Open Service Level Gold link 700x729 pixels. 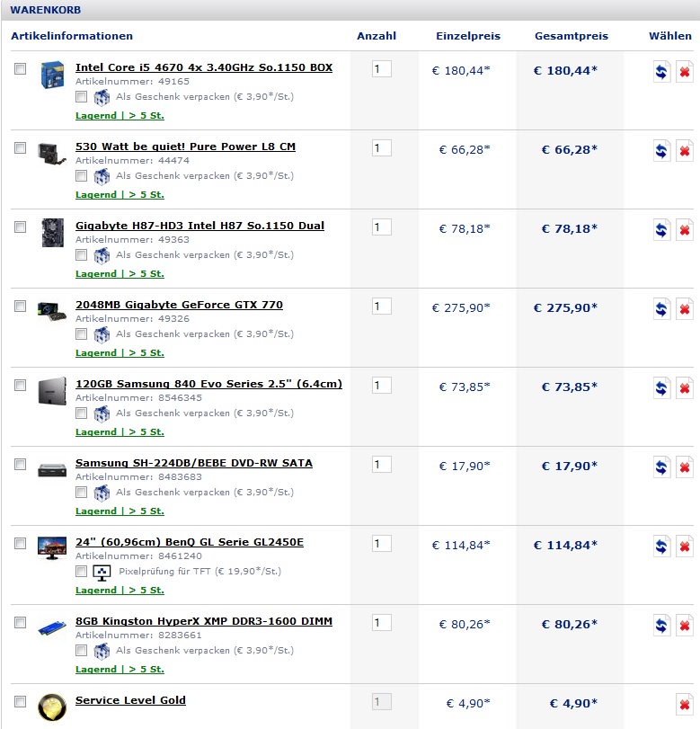(130, 699)
